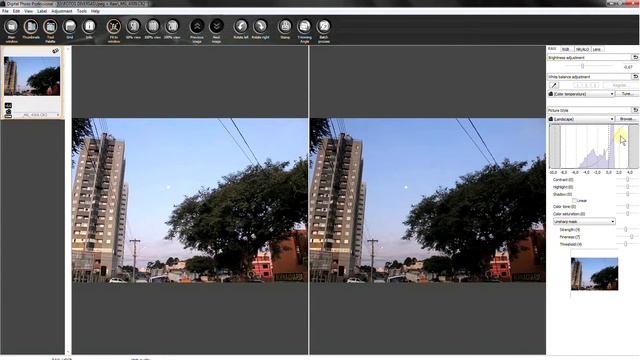Switch to the RAW tab

pos(552,49)
